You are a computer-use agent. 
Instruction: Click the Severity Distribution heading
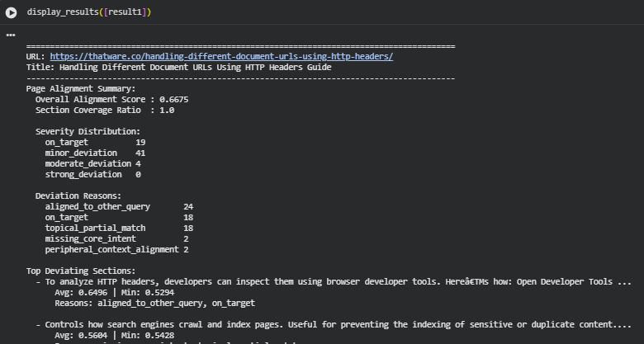click(88, 131)
